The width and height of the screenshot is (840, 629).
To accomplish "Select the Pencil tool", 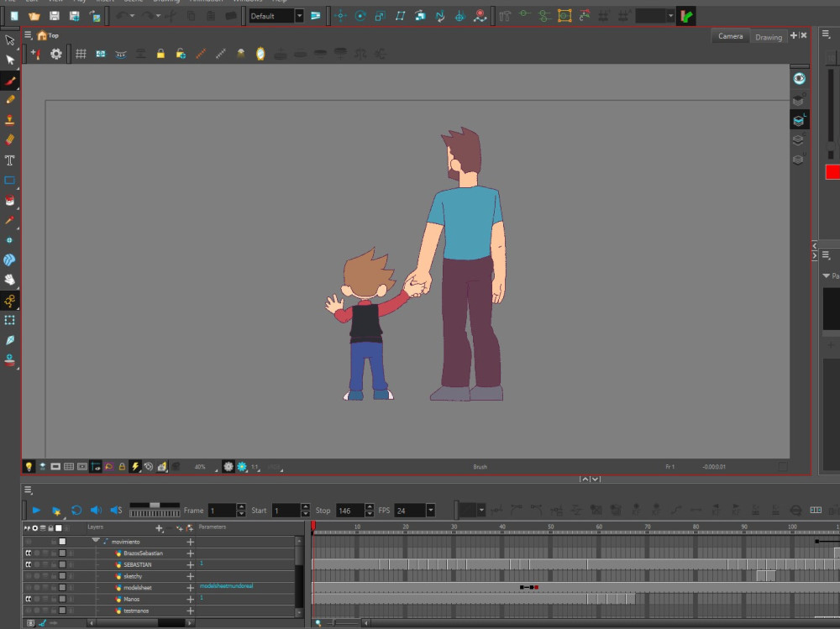I will (9, 100).
